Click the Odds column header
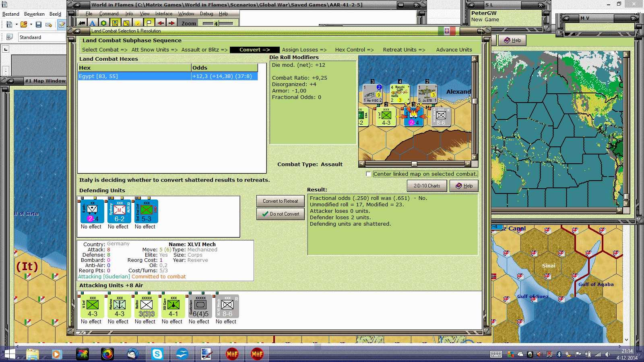The width and height of the screenshot is (644, 362). pos(225,68)
